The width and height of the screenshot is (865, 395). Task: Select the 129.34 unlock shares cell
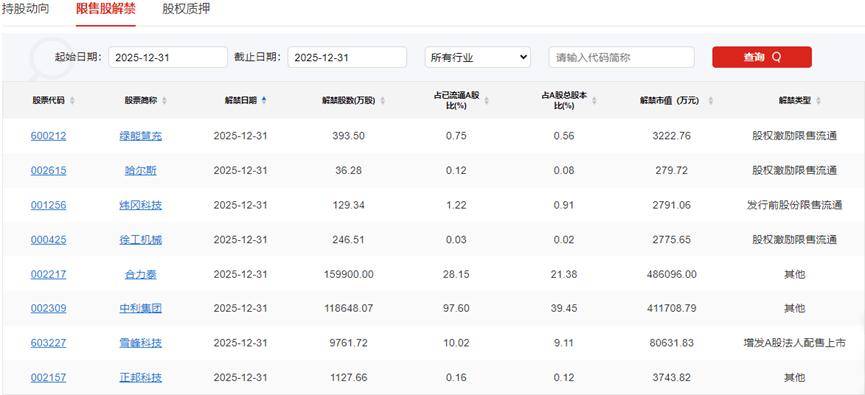click(349, 205)
